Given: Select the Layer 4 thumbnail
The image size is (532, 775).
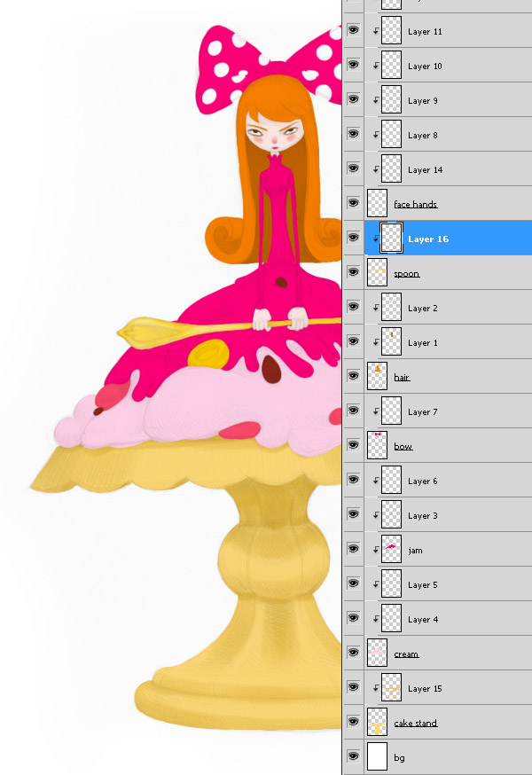Looking at the screenshot, I should tap(392, 618).
